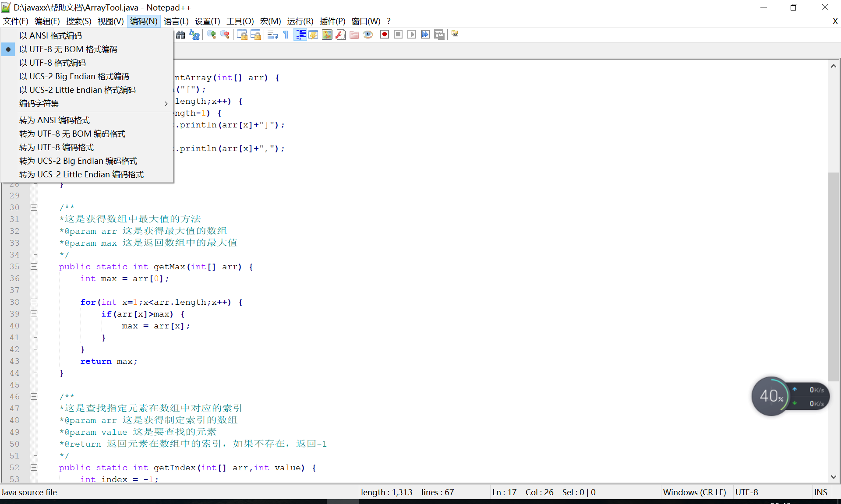Click line number 43 in margin

tap(14, 361)
